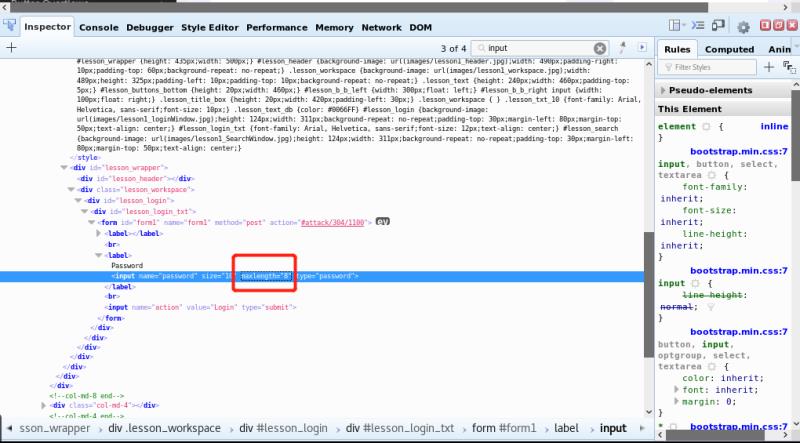Collapse the div#lesson_login_txt node

84,211
